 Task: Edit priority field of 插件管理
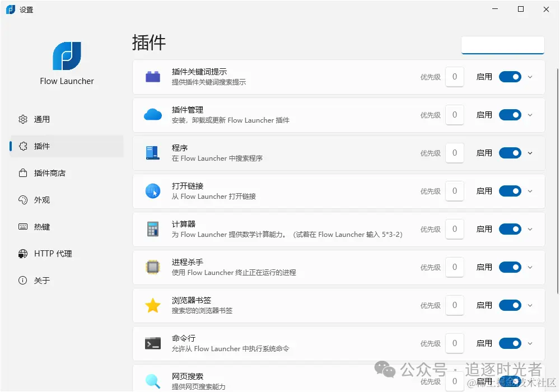[455, 115]
